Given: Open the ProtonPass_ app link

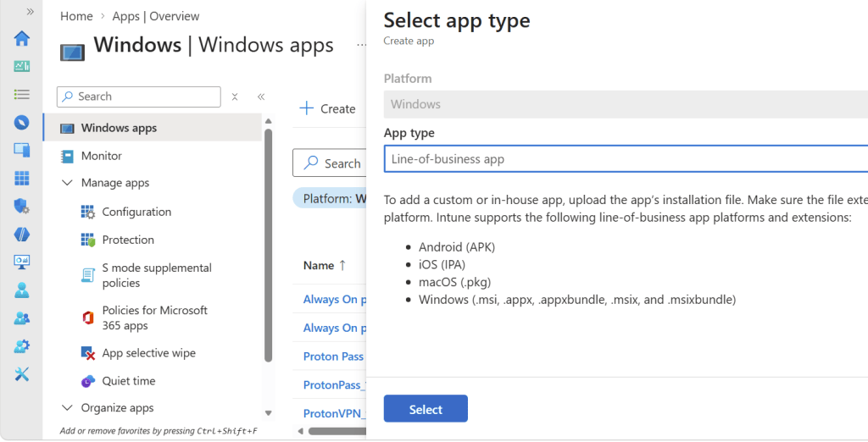Looking at the screenshot, I should (x=334, y=385).
